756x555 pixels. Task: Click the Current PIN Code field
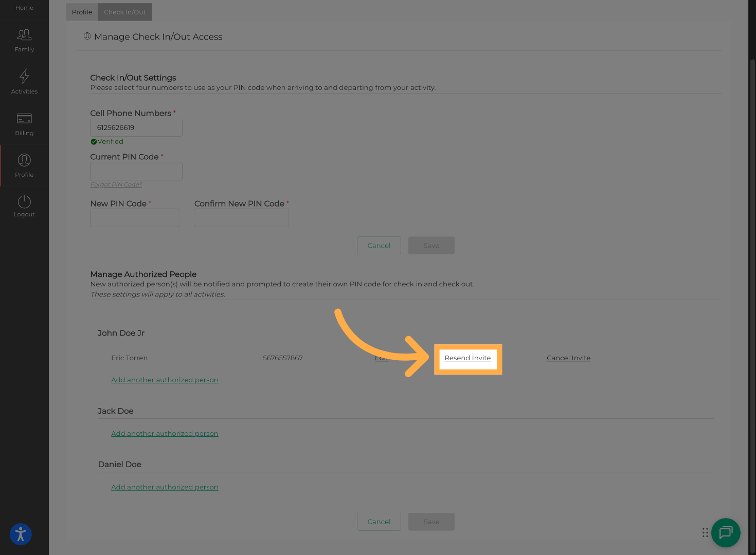(136, 171)
